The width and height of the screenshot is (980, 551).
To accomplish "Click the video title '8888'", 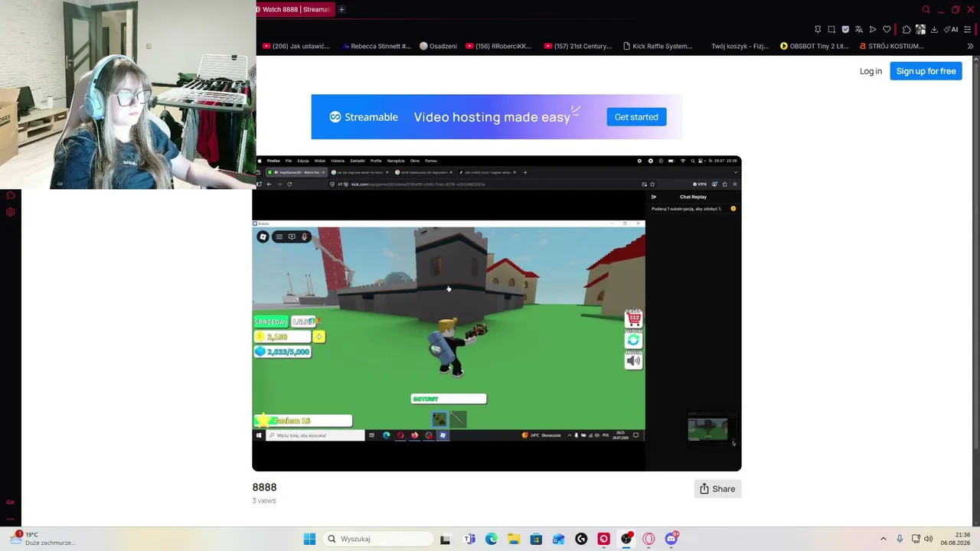I will 264,487.
